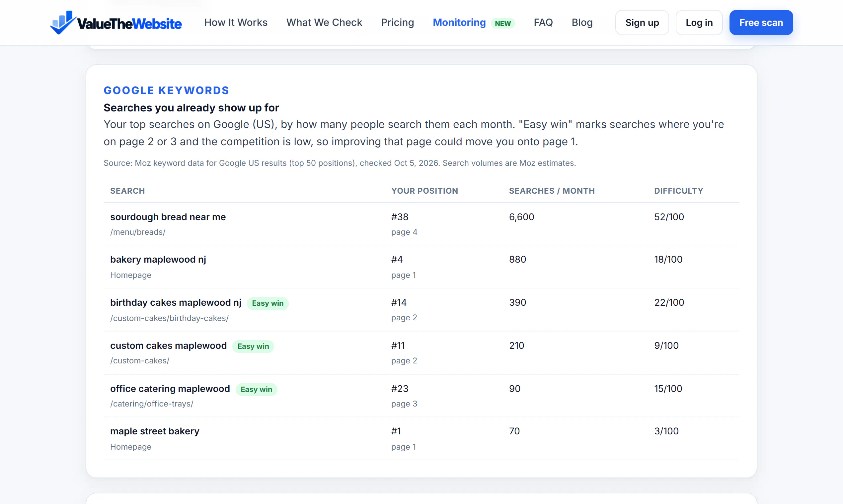Image resolution: width=843 pixels, height=504 pixels.
Task: Click the 6,600 searches value
Action: (x=521, y=217)
